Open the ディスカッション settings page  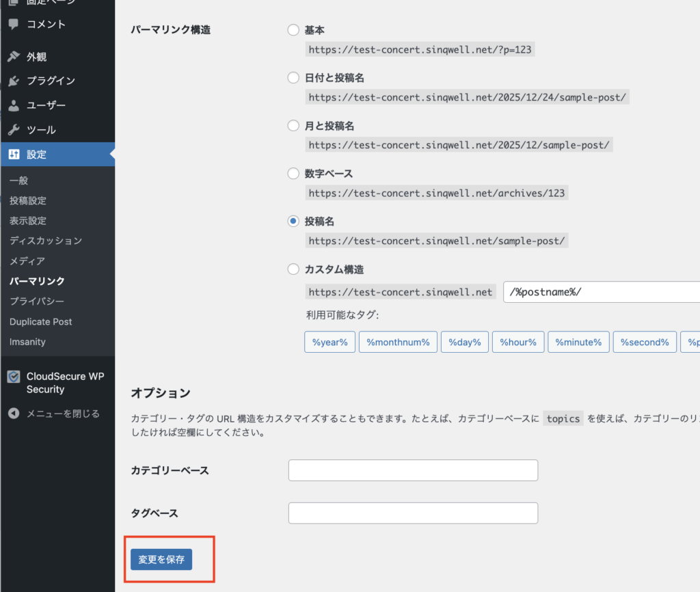tap(46, 241)
